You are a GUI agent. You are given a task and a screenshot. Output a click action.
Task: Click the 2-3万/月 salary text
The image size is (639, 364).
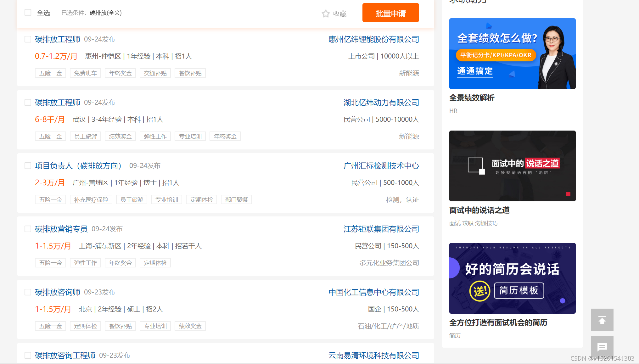[x=50, y=182]
